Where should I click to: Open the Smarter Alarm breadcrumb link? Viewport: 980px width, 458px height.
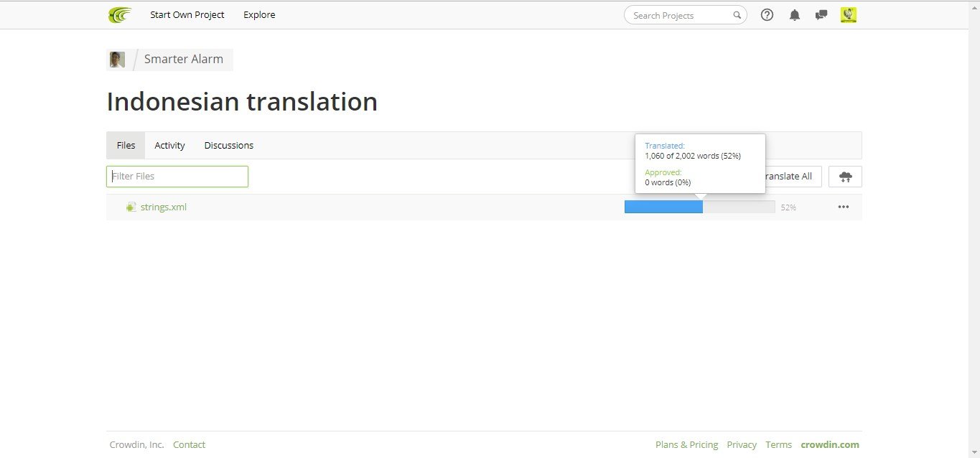(183, 60)
